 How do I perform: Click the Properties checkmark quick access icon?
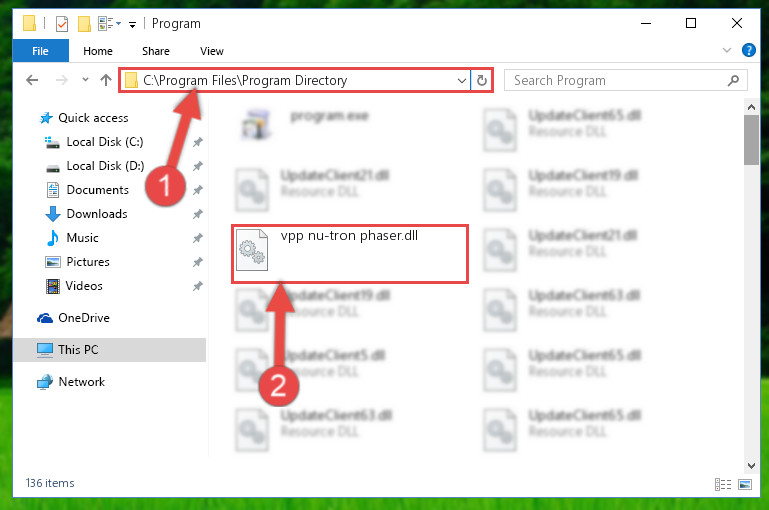click(62, 24)
